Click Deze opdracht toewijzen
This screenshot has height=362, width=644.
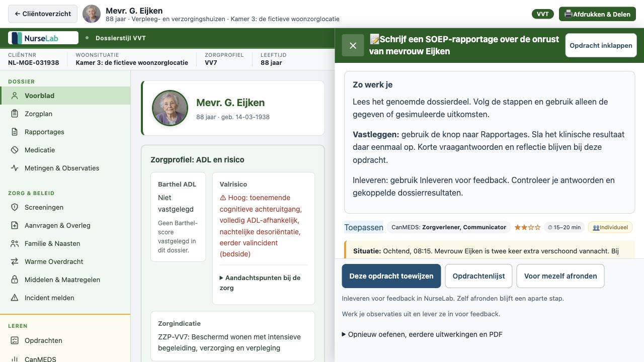click(391, 276)
